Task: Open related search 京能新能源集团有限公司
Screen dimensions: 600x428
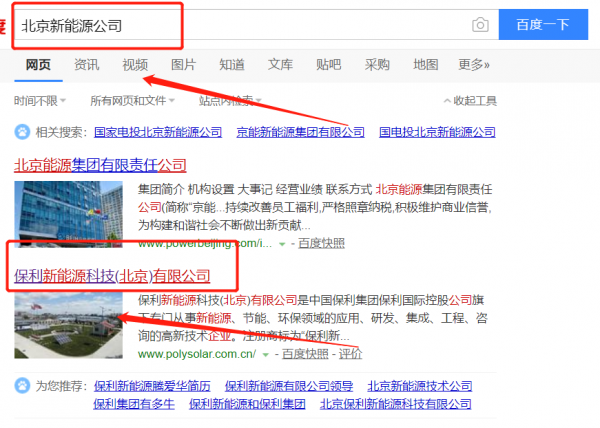Action: (300, 132)
